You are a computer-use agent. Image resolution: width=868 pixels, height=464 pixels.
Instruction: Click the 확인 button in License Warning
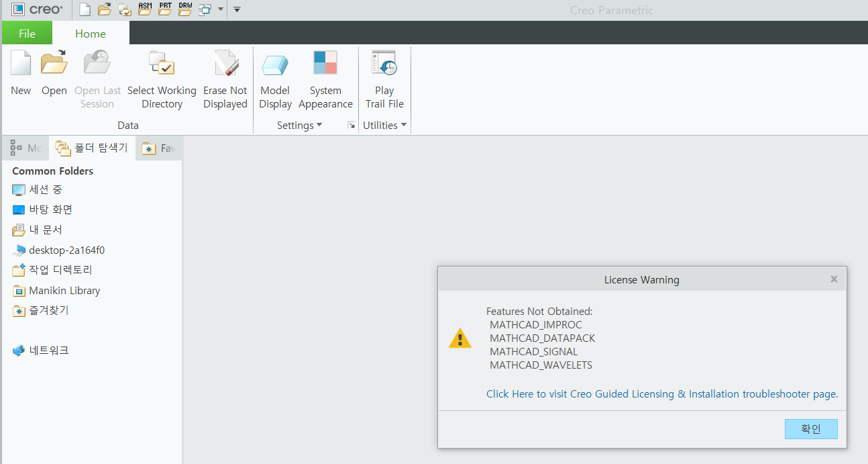click(x=811, y=429)
